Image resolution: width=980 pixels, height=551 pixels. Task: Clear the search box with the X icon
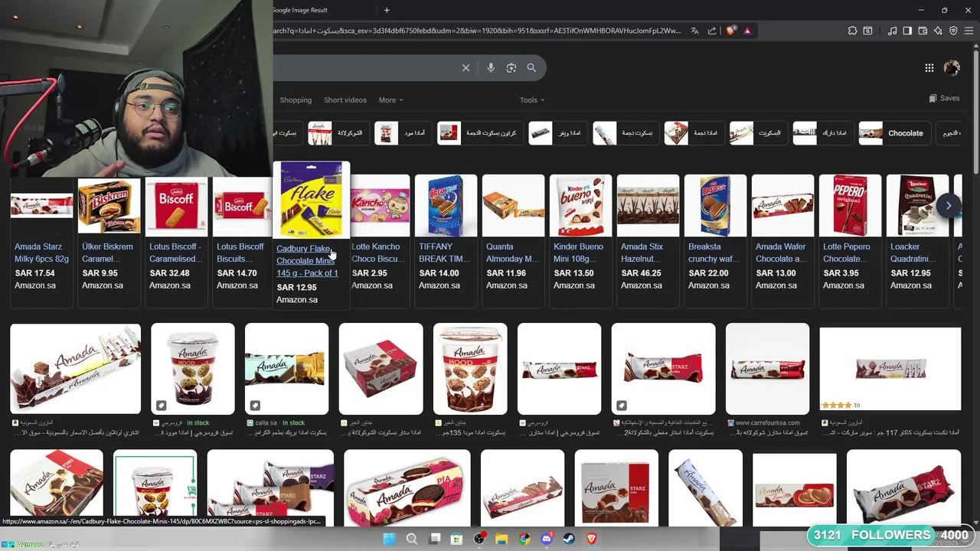tap(465, 68)
